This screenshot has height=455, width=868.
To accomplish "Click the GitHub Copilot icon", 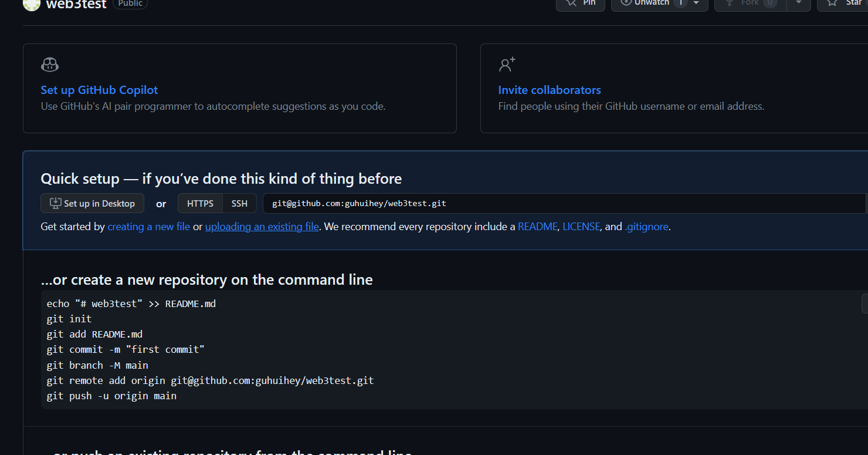I will tap(50, 65).
